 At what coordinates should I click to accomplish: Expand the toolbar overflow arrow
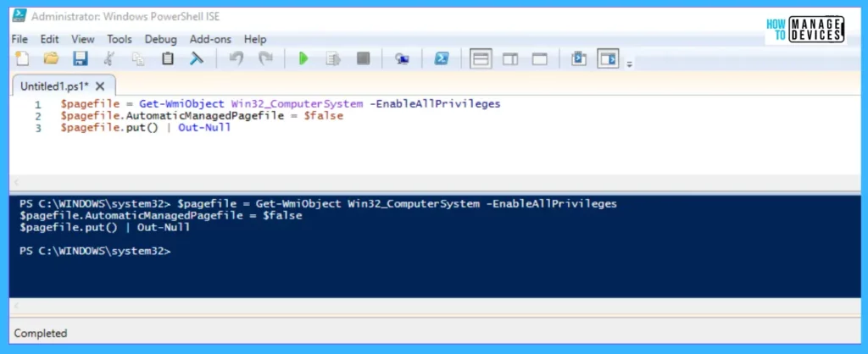(630, 64)
